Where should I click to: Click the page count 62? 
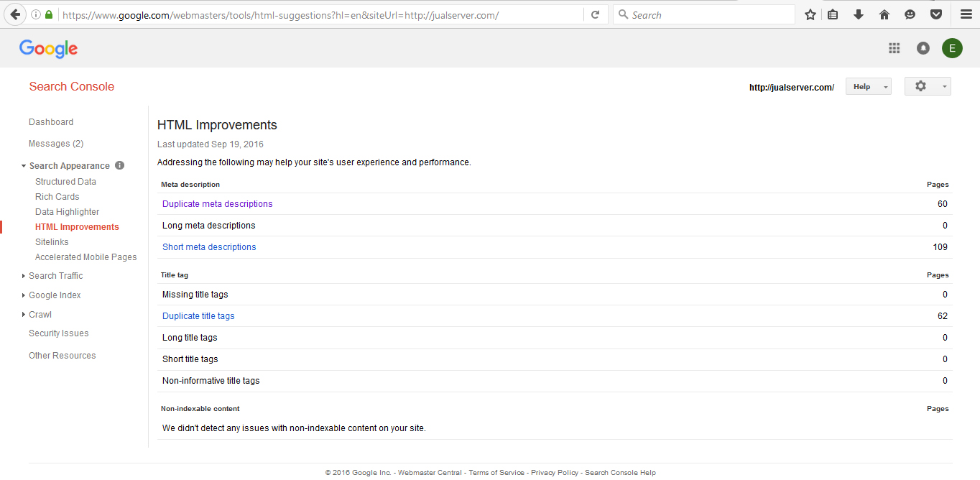(x=943, y=316)
